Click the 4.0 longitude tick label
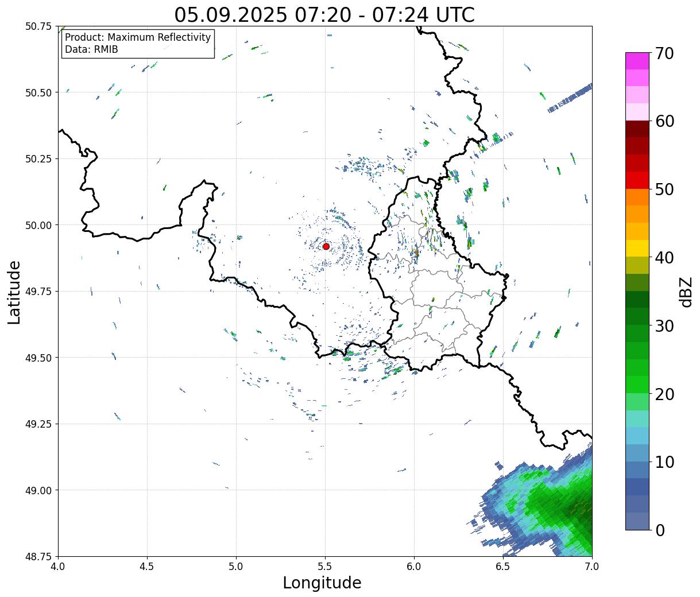Image resolution: width=700 pixels, height=597 pixels. [58, 566]
